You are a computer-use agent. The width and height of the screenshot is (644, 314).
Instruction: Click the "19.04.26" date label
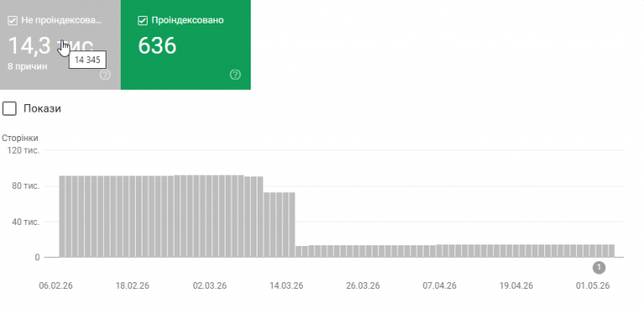(517, 285)
